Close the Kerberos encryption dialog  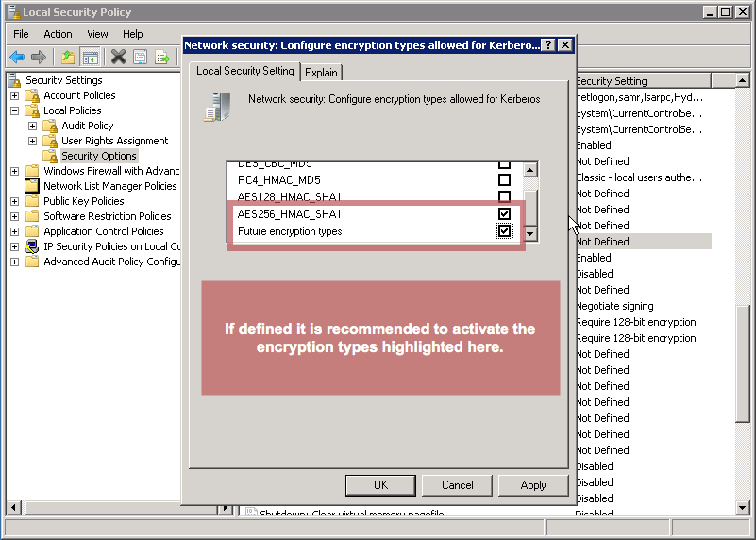coord(565,45)
